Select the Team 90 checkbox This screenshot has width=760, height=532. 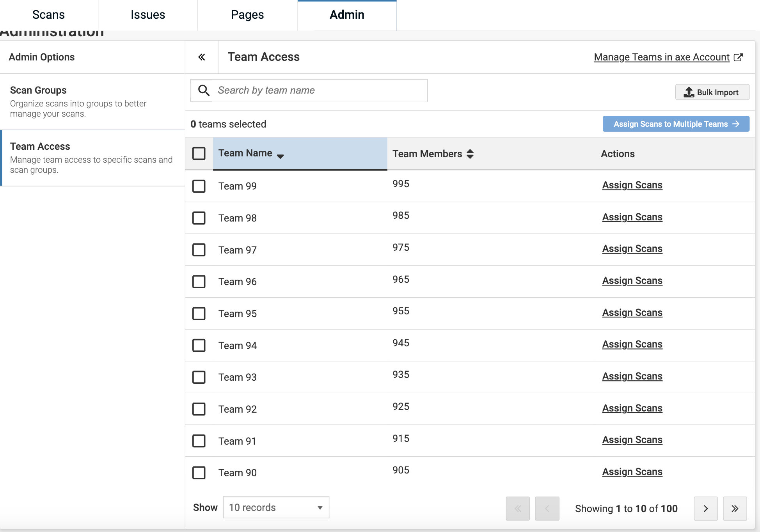click(199, 473)
